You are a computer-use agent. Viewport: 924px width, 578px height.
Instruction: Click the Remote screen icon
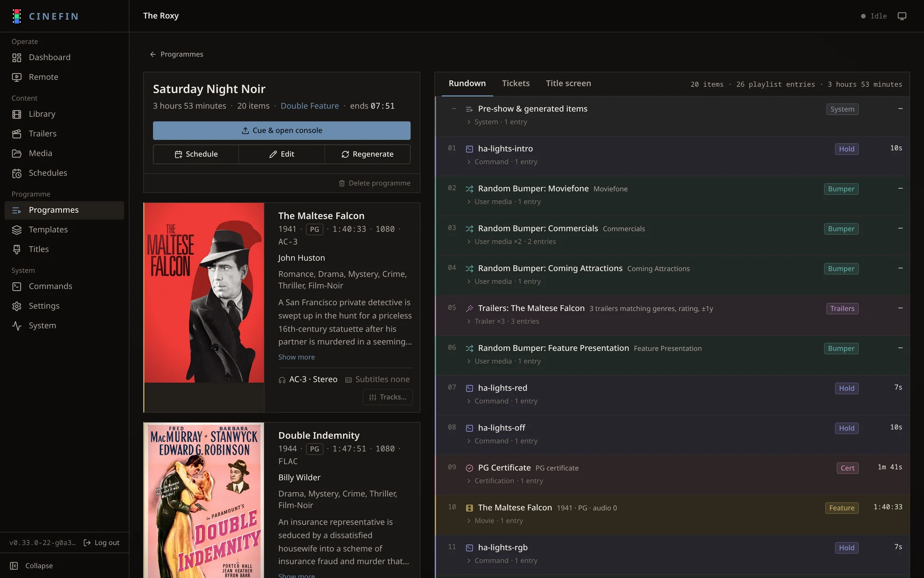coord(17,77)
